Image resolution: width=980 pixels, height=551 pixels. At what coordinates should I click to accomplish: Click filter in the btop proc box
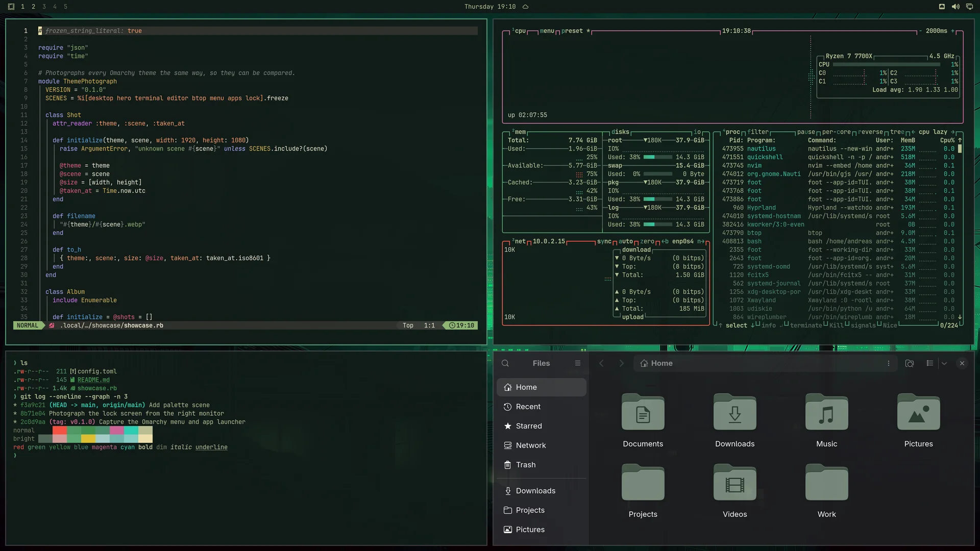(758, 132)
